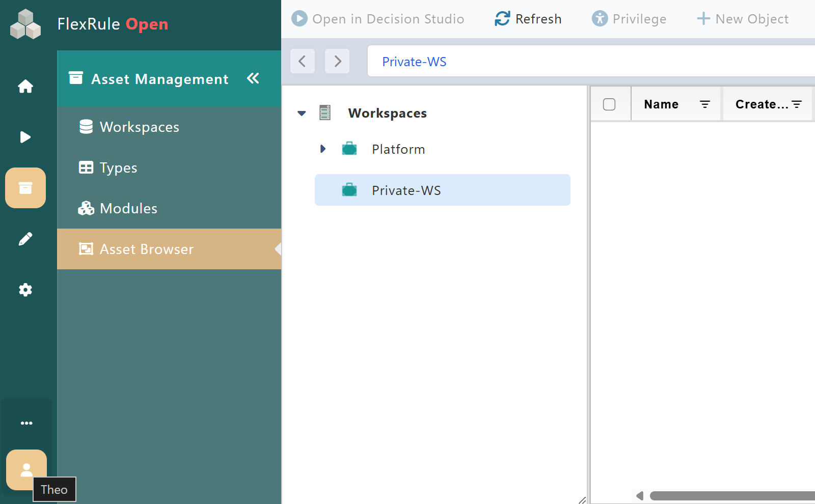This screenshot has width=815, height=504.
Task: Create a New Object
Action: coord(743,19)
